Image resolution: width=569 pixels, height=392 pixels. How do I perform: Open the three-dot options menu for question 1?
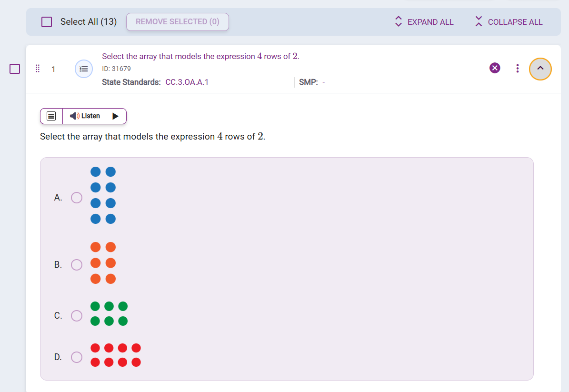518,69
